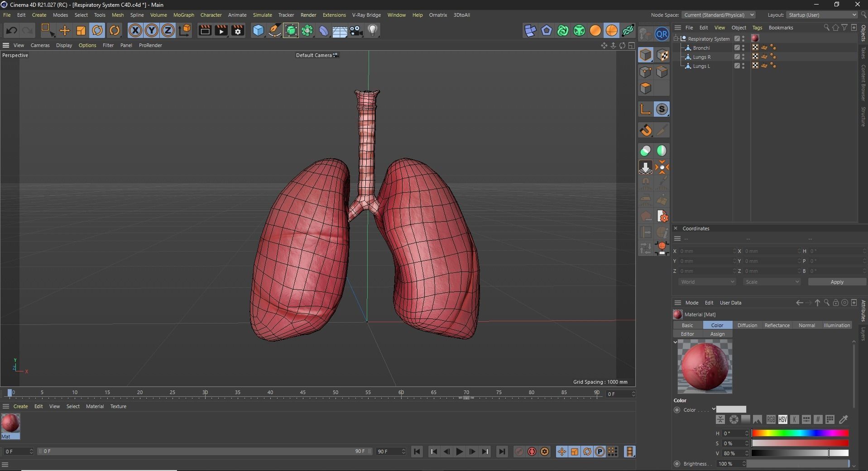Image resolution: width=868 pixels, height=471 pixels.
Task: Open the Tags menu in Objects panel
Action: point(757,28)
